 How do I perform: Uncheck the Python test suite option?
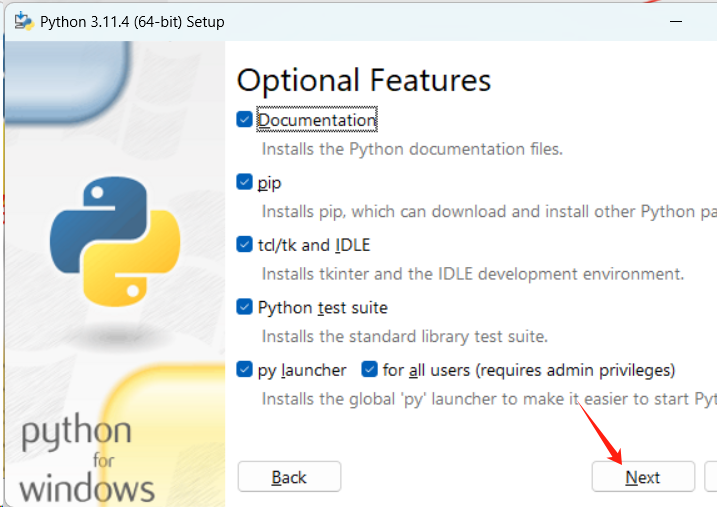tap(245, 307)
